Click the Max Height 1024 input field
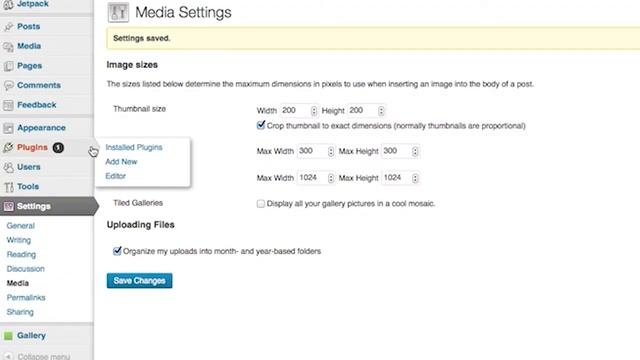Viewport: 640px width, 360px height. point(400,178)
